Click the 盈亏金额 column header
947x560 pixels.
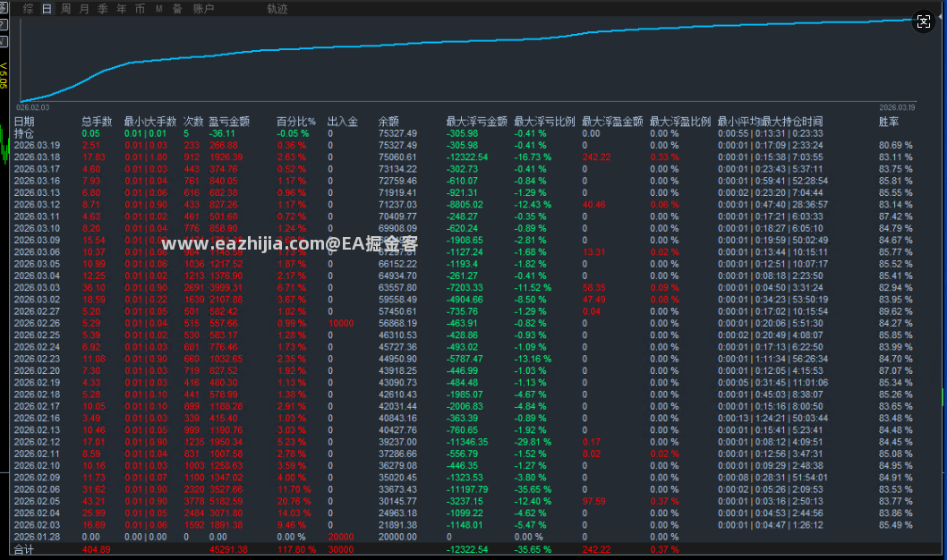click(229, 122)
